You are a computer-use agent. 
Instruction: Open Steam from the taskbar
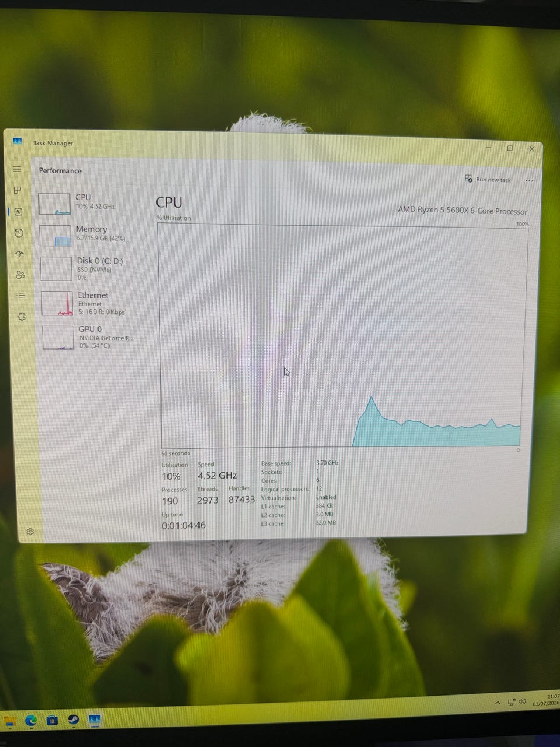pyautogui.click(x=73, y=720)
